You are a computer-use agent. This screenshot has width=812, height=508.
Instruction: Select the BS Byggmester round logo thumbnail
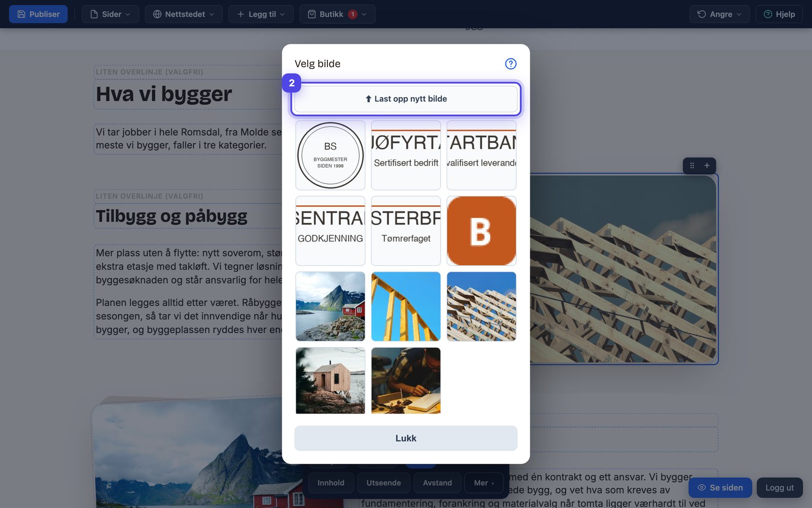(x=330, y=155)
